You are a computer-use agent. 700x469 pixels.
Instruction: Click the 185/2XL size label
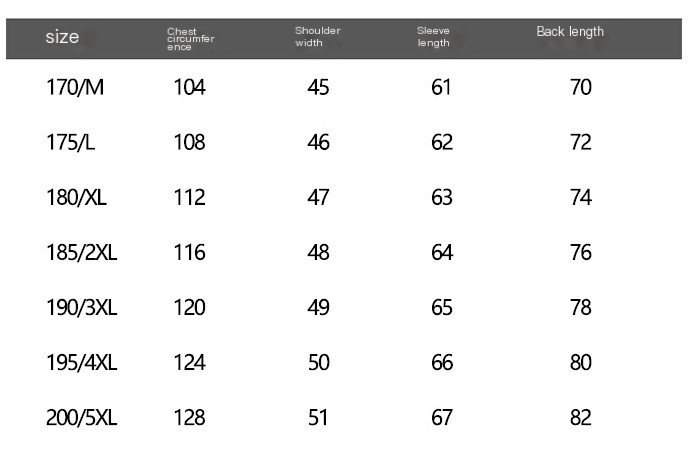point(82,253)
